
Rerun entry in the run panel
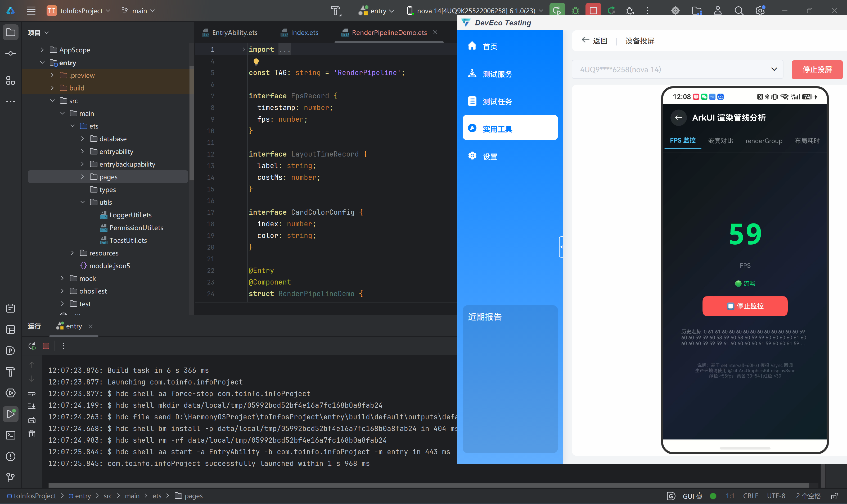point(32,346)
